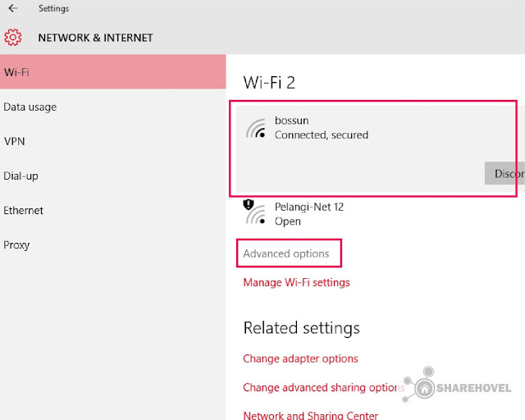Viewport: 525px width, 420px height.
Task: Go back using the arrow icon
Action: tap(13, 8)
